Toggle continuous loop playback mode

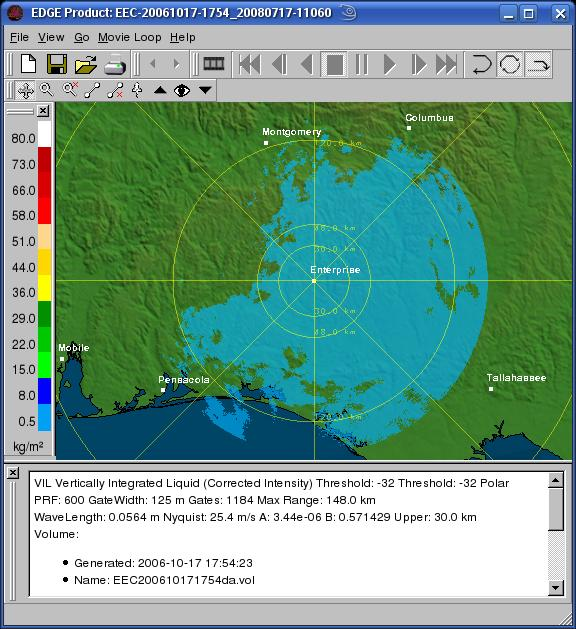point(510,64)
